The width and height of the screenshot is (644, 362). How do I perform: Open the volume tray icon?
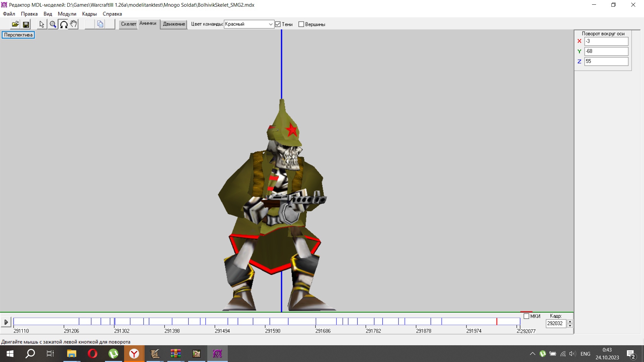point(573,354)
